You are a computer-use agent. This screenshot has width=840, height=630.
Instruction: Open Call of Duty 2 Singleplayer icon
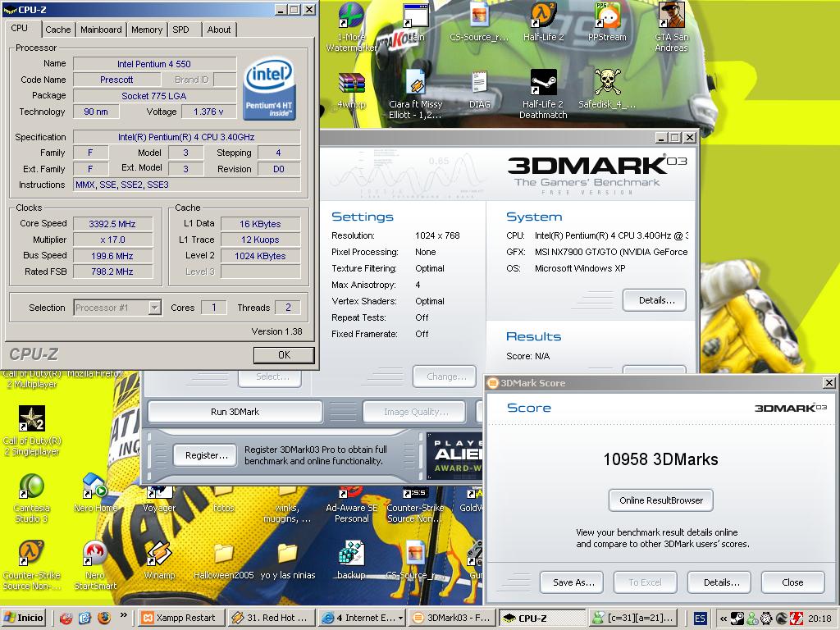coord(31,419)
